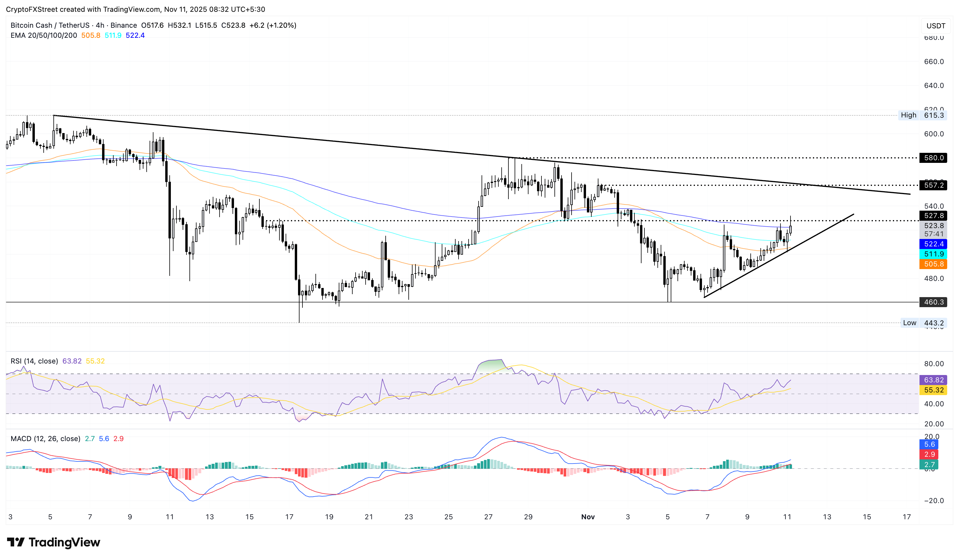This screenshot has width=959, height=560.
Task: Click Nov on the time axis
Action: (588, 517)
